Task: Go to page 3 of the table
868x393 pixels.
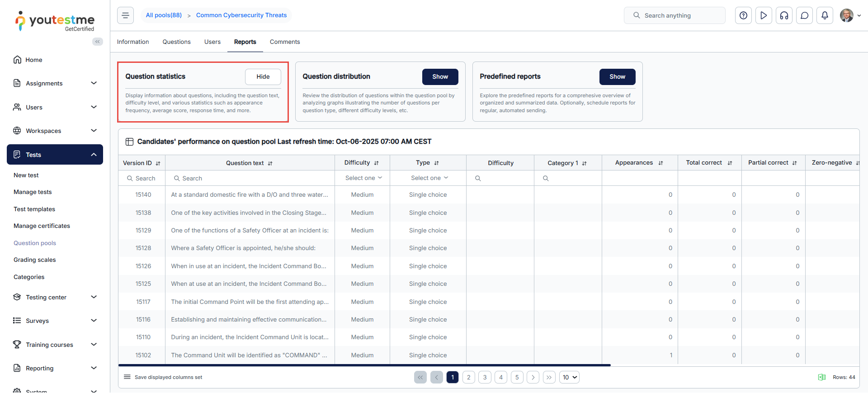Action: coord(485,377)
